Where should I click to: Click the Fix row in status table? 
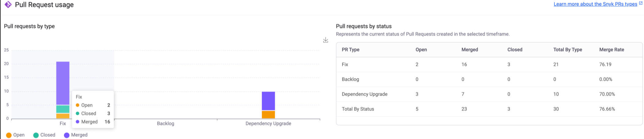345,64
